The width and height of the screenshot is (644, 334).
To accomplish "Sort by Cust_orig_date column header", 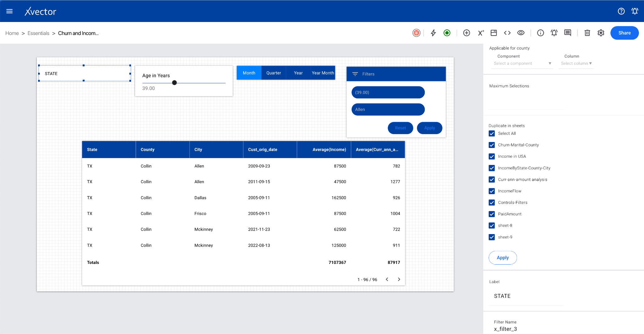I will (x=270, y=150).
